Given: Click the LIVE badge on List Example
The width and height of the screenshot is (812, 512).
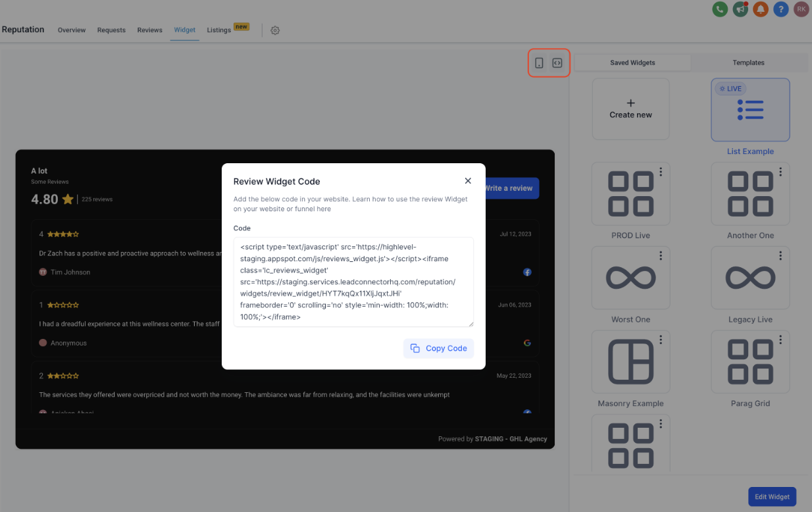Looking at the screenshot, I should pyautogui.click(x=730, y=89).
